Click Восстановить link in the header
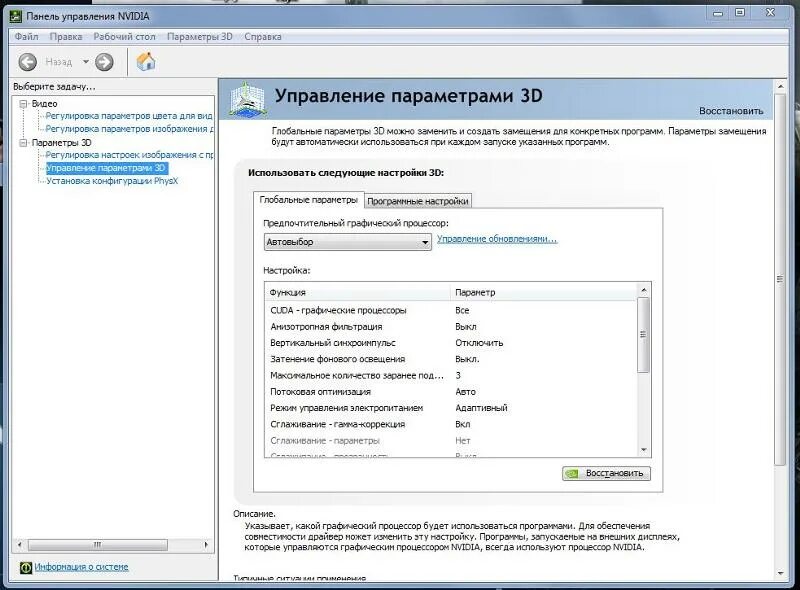 click(731, 111)
